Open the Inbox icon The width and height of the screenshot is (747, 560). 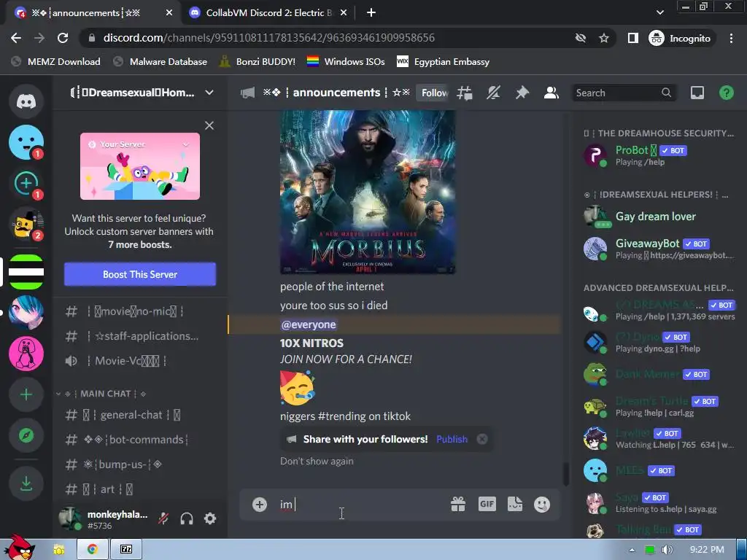697,93
